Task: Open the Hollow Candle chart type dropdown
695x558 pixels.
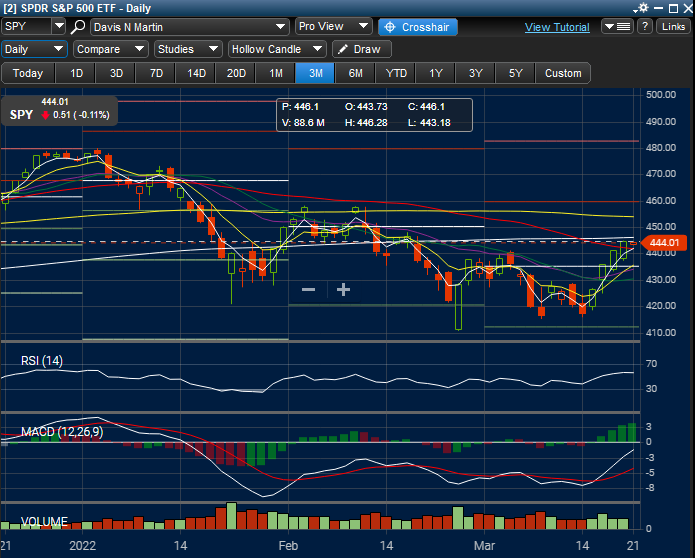Action: 277,49
